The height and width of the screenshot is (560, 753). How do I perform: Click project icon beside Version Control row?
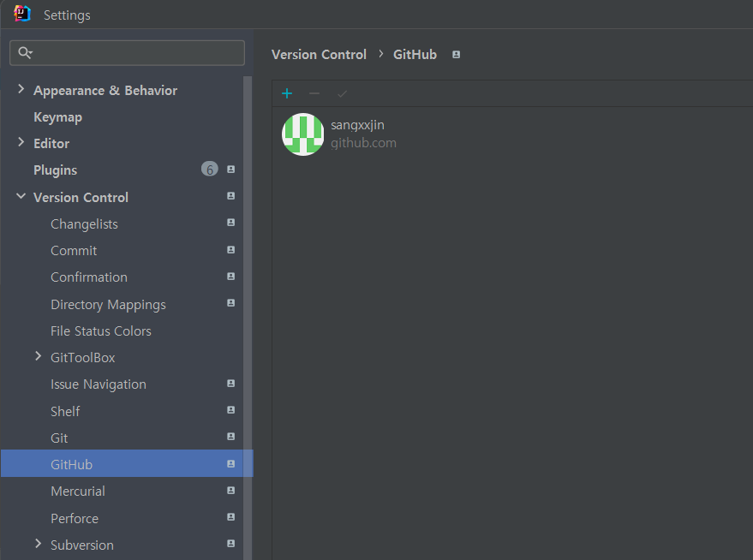231,196
